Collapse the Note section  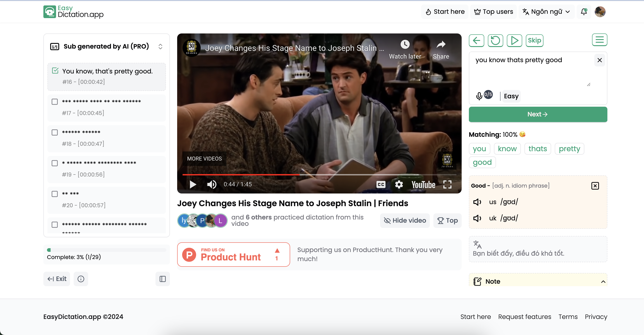[x=603, y=282]
